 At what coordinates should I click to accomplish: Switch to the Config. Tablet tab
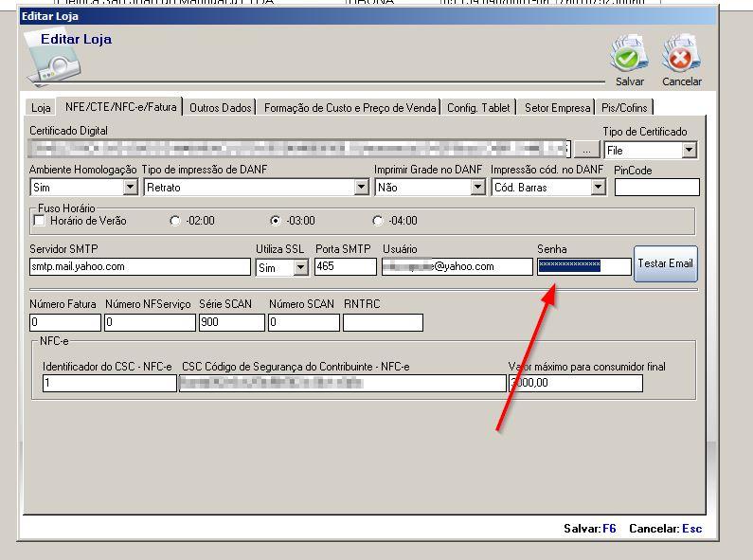click(478, 108)
